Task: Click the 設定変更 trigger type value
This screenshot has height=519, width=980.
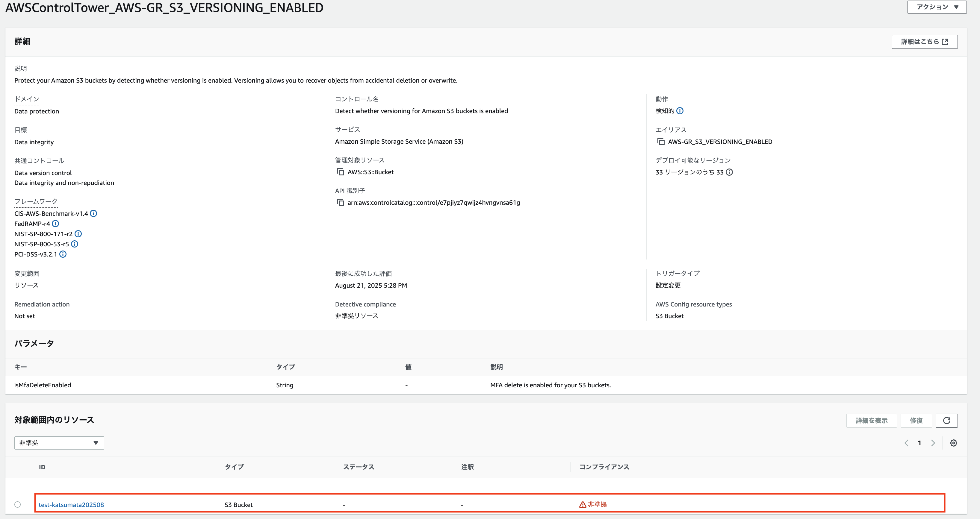Action: (x=668, y=285)
